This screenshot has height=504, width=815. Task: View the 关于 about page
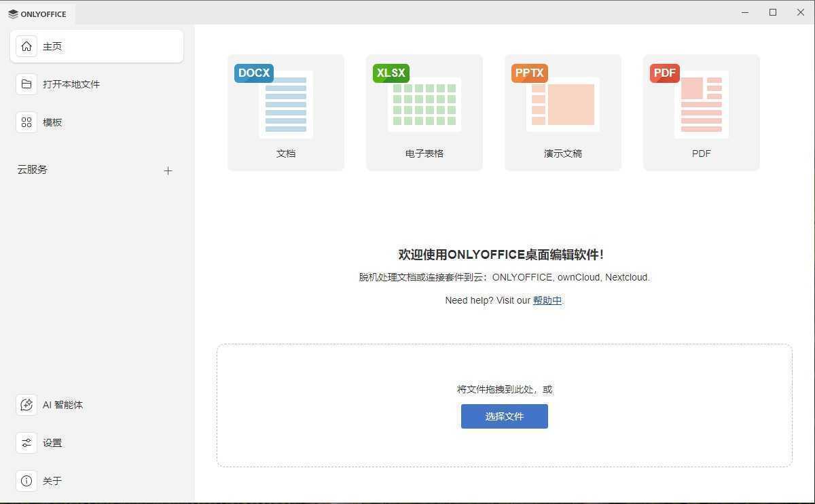52,481
